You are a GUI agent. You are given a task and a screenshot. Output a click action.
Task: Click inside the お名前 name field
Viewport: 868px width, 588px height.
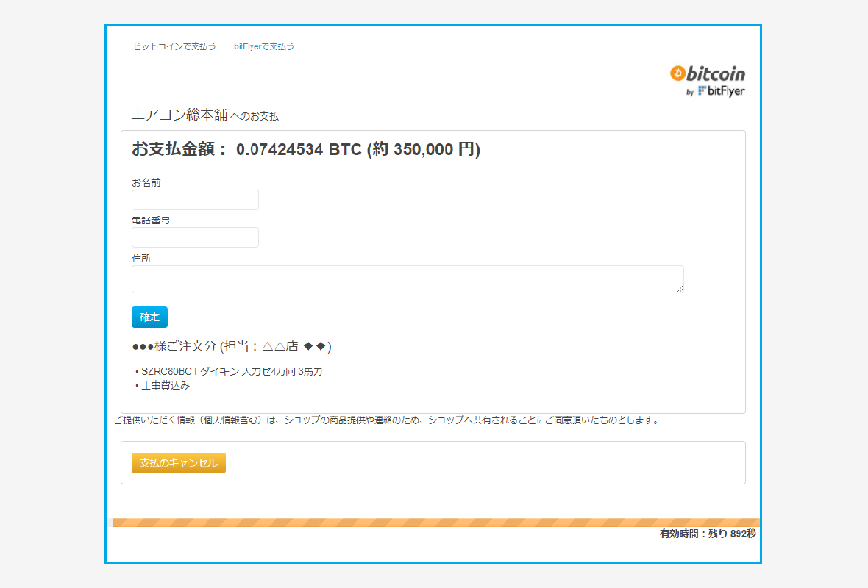(x=194, y=200)
